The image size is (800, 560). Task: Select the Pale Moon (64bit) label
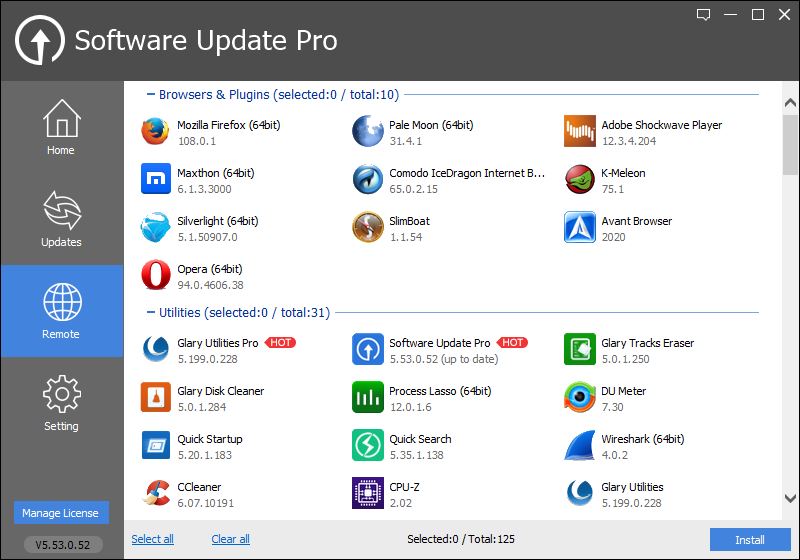tap(431, 125)
